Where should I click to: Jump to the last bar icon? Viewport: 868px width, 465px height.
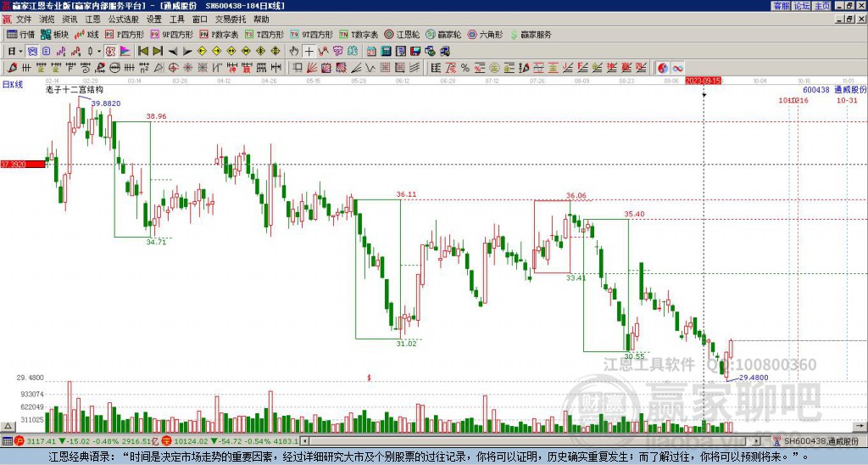158,51
